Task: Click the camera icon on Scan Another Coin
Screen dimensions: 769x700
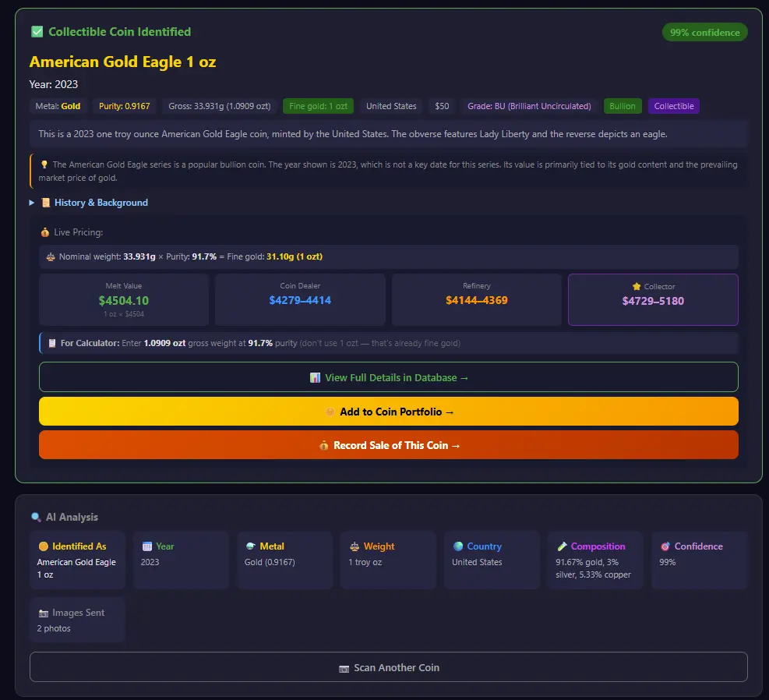Action: click(x=344, y=668)
